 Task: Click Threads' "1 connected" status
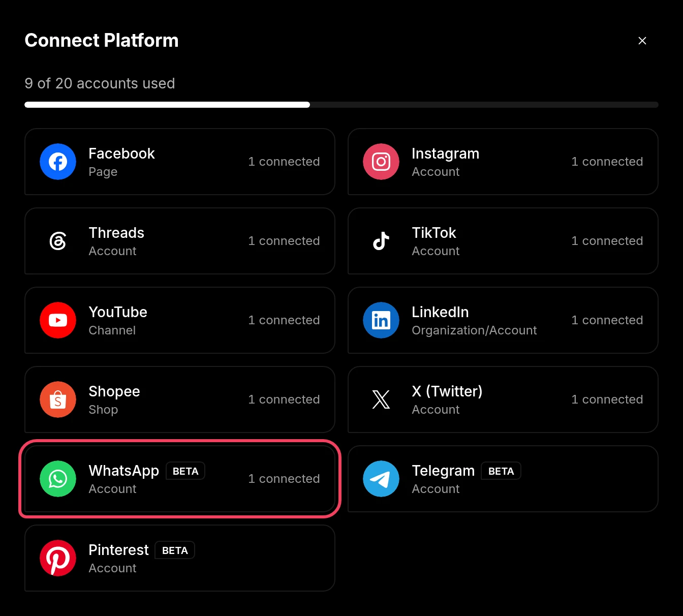(284, 241)
